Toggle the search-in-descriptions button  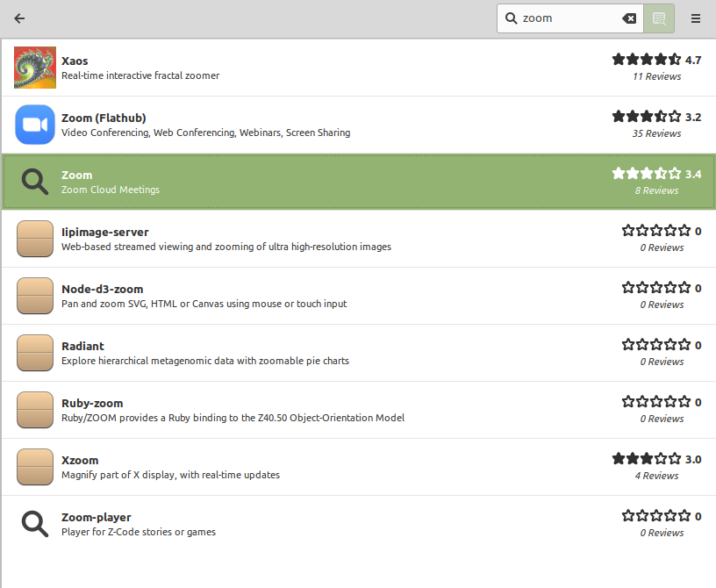(x=659, y=18)
